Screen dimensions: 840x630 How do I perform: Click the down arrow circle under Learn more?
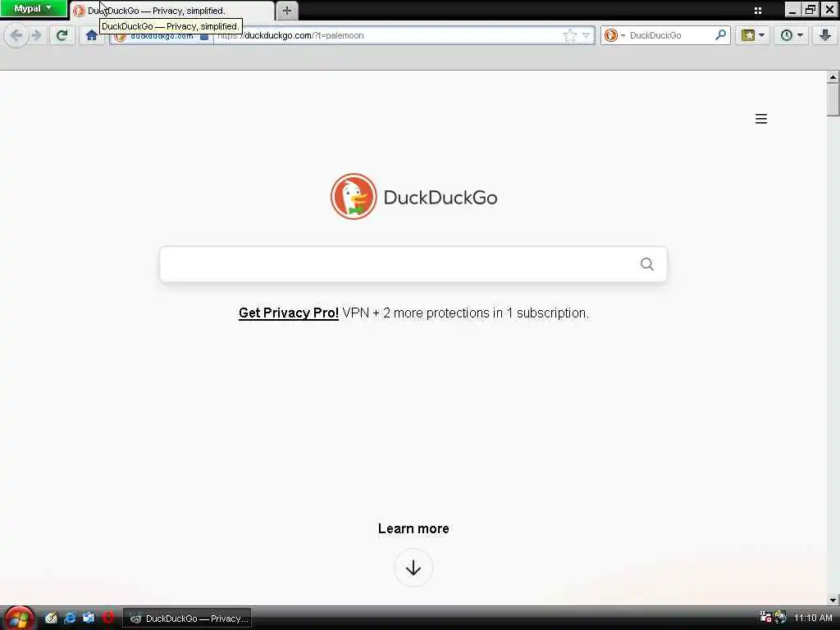pos(413,568)
